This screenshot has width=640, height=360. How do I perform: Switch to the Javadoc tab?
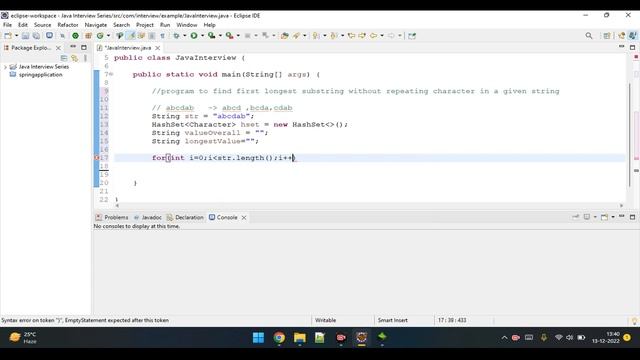(147, 218)
